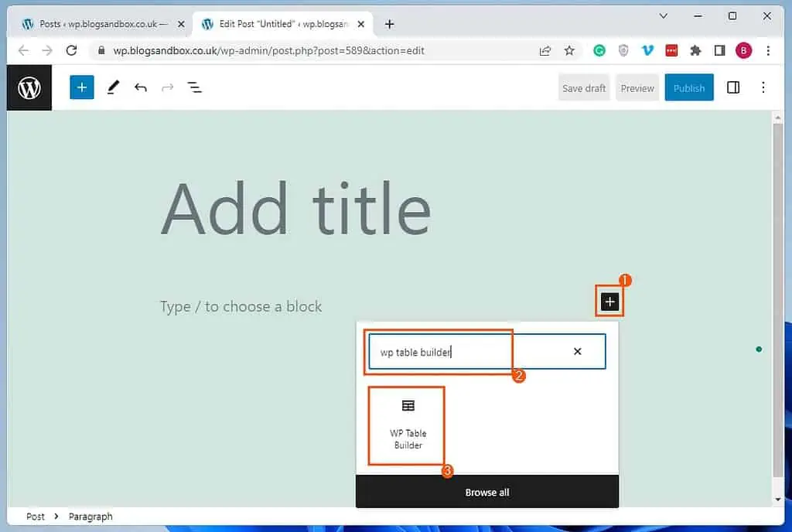
Task: Toggle the settings sidebar panel
Action: point(733,87)
